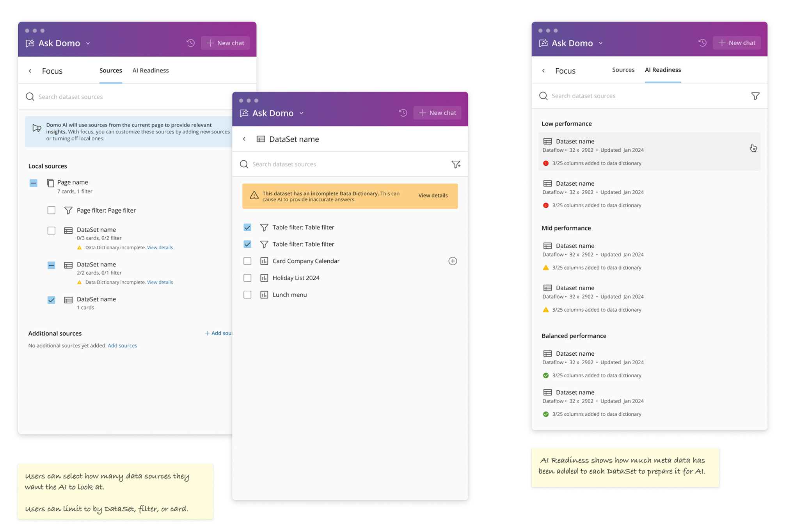
Task: Go back from Focus in left window
Action: point(30,71)
